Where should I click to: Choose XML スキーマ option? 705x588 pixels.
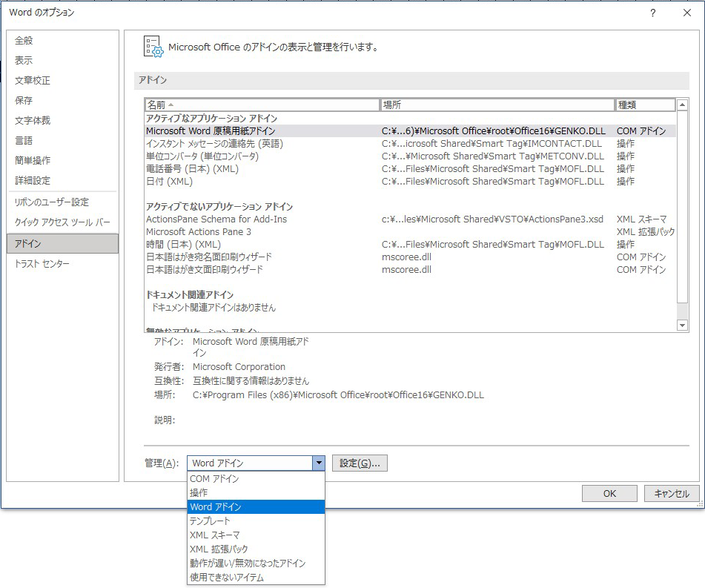[256, 535]
